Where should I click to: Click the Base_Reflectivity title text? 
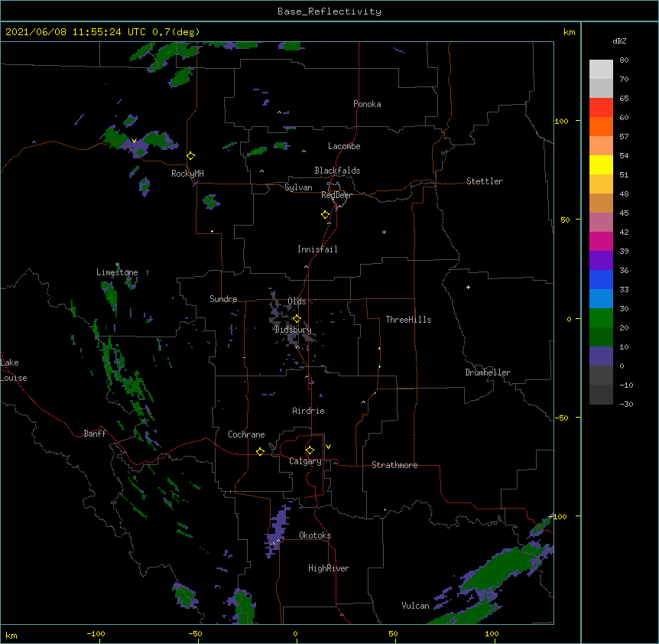click(x=329, y=11)
